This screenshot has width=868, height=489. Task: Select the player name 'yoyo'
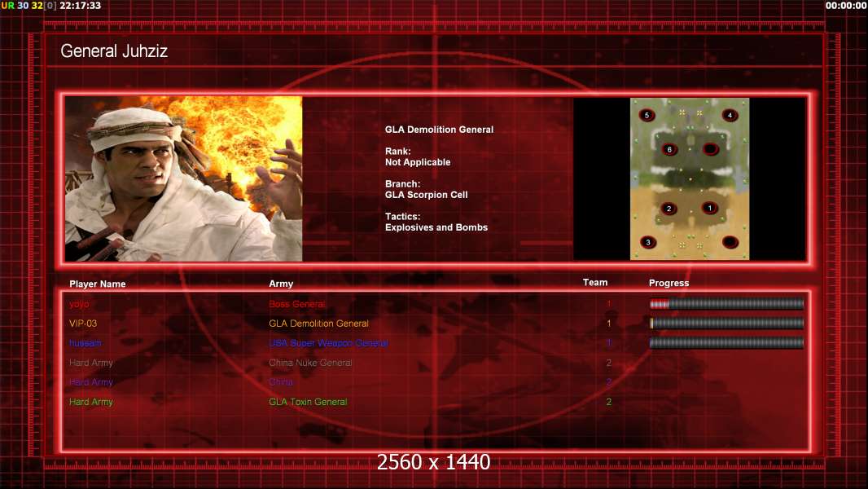[x=79, y=304]
